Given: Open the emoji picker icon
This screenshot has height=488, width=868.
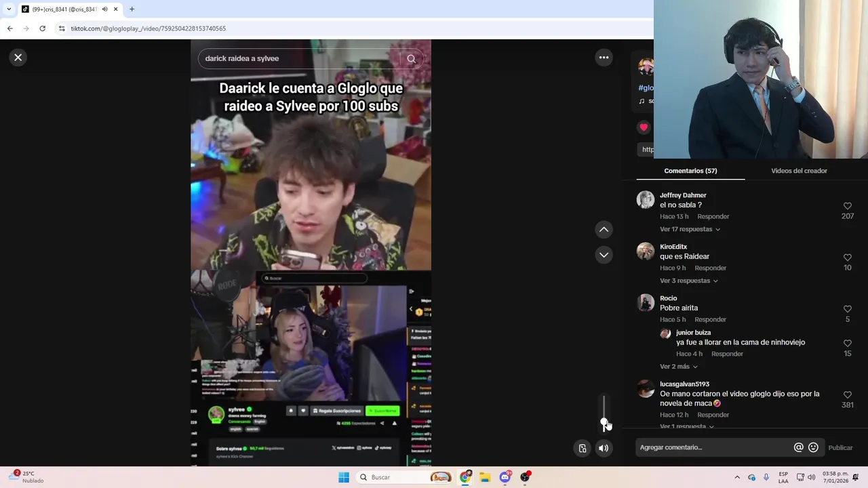Looking at the screenshot, I should click(x=813, y=447).
